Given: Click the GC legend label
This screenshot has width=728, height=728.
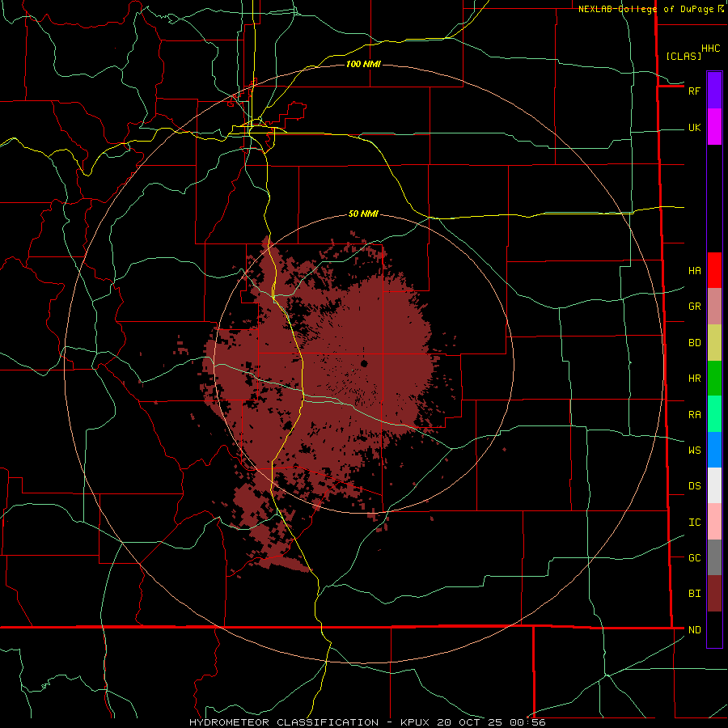Looking at the screenshot, I should point(695,557).
